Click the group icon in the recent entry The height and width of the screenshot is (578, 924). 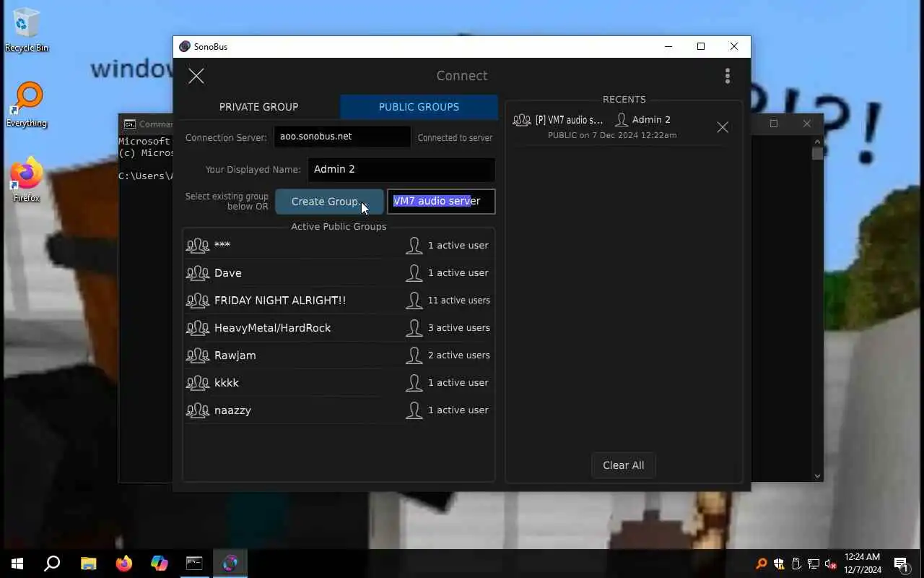tap(522, 120)
